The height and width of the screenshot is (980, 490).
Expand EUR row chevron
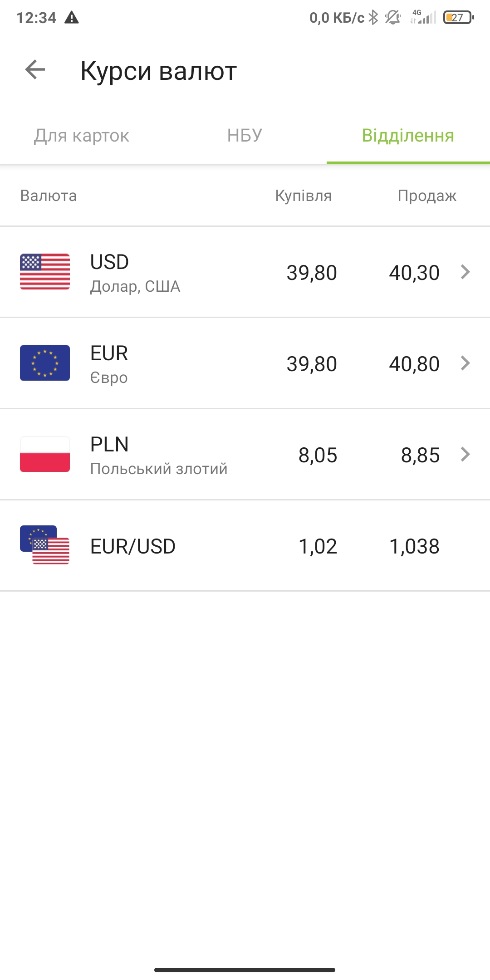click(465, 363)
